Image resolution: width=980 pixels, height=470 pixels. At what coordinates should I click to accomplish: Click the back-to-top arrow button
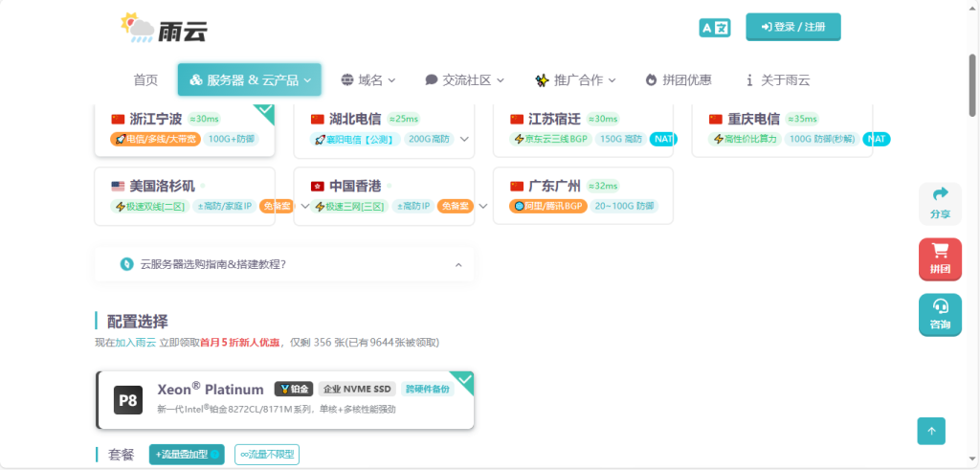(931, 431)
